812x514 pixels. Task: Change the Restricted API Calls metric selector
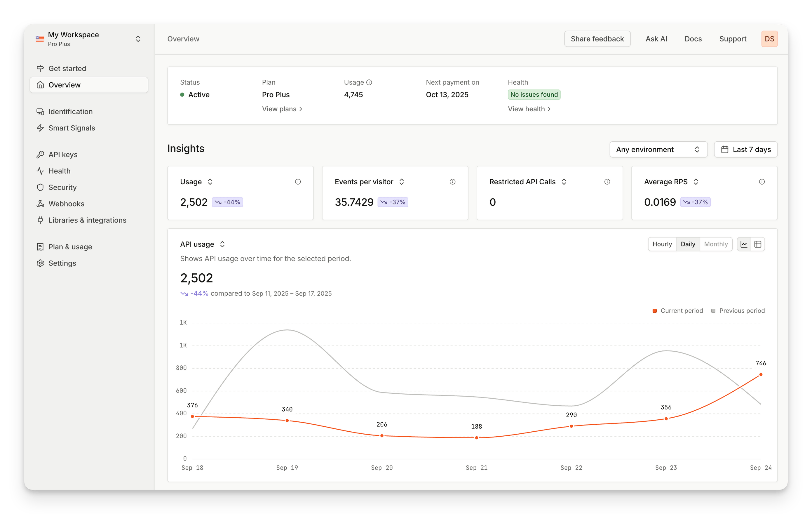564,182
